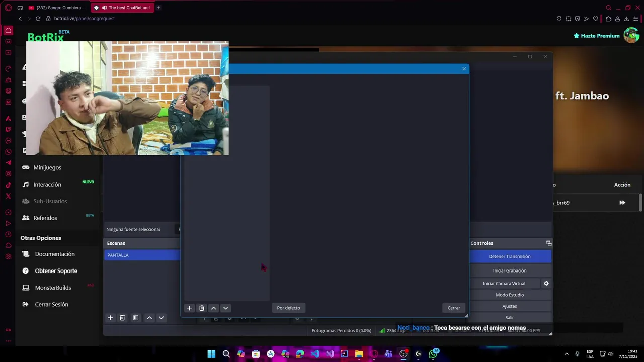644x362 pixels.
Task: Open Opera easy setup sliders icon
Action: 636,19
